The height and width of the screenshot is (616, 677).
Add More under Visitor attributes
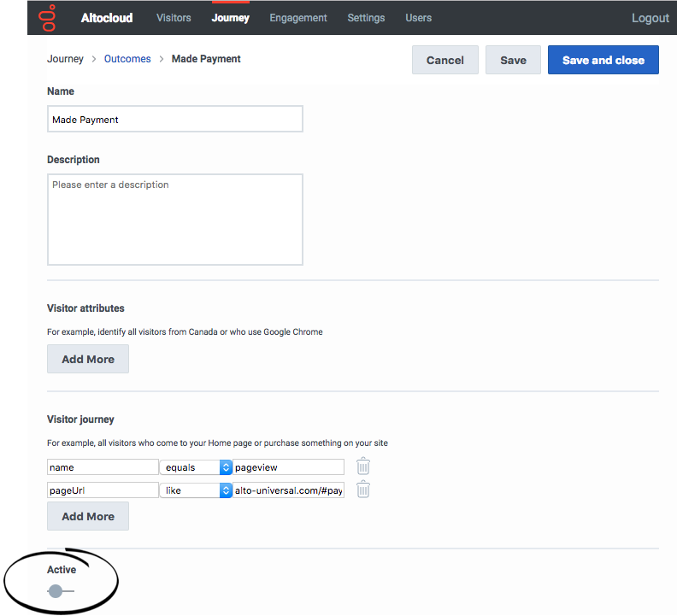click(88, 359)
